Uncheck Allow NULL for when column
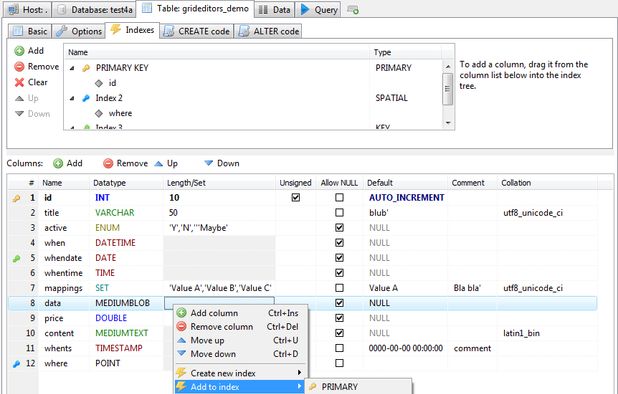Viewport: 618px width, 394px height. click(x=339, y=243)
